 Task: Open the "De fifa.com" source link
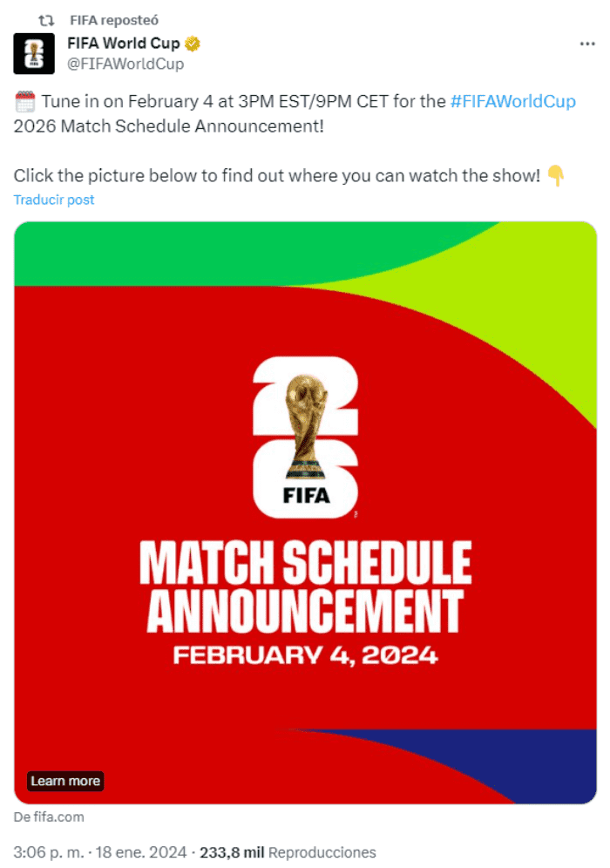[49, 817]
